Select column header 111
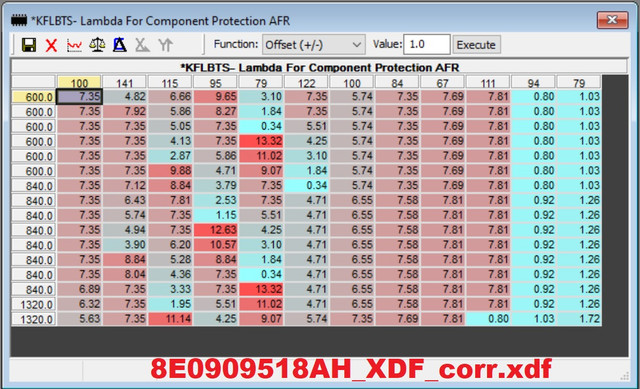This screenshot has height=389, width=640. [x=488, y=83]
